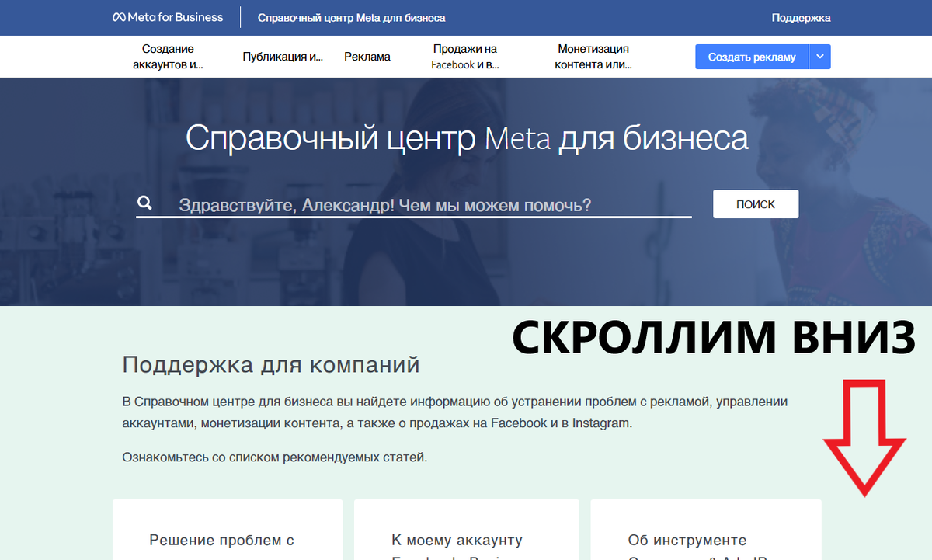
Task: Click the magnifying glass search icon
Action: pyautogui.click(x=144, y=202)
